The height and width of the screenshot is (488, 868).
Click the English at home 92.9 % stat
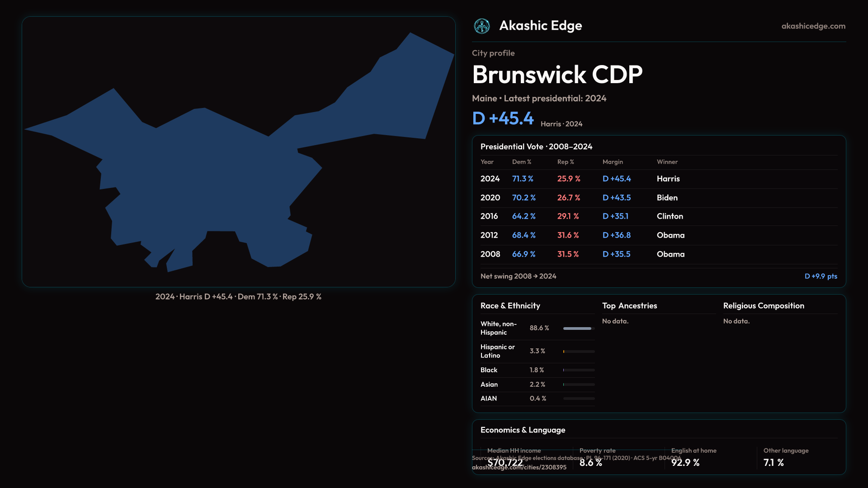[685, 463]
